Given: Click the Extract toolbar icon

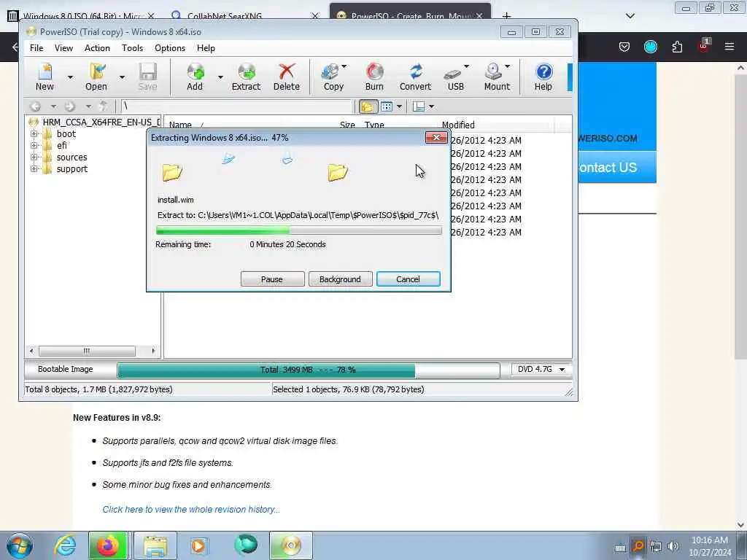Looking at the screenshot, I should pos(247,77).
